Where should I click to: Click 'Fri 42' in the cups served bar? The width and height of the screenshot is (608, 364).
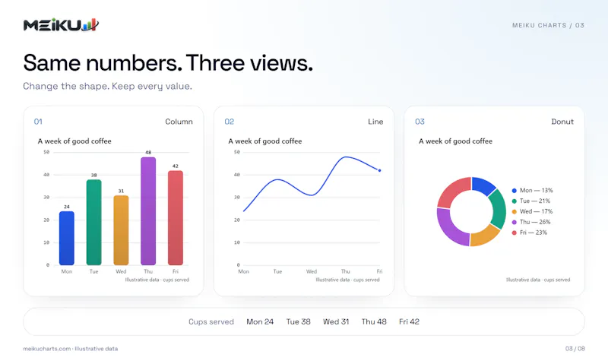click(x=409, y=321)
